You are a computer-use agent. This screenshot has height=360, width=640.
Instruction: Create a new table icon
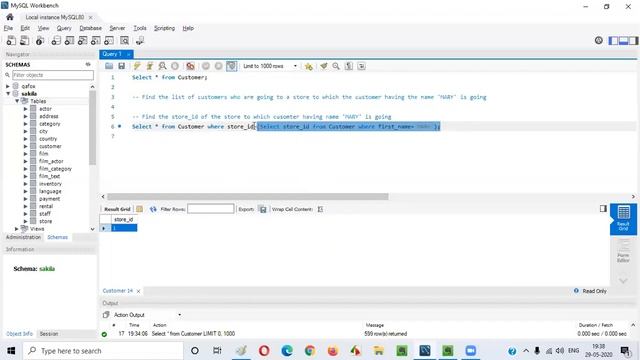pyautogui.click(x=69, y=41)
